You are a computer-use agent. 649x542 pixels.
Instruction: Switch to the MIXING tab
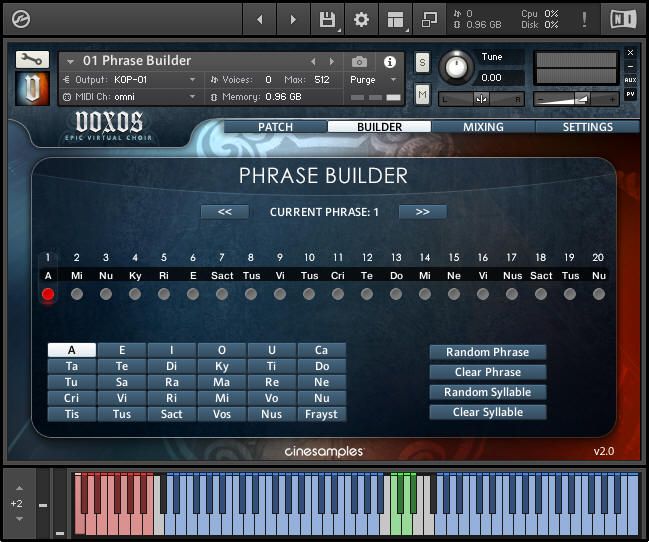(483, 127)
